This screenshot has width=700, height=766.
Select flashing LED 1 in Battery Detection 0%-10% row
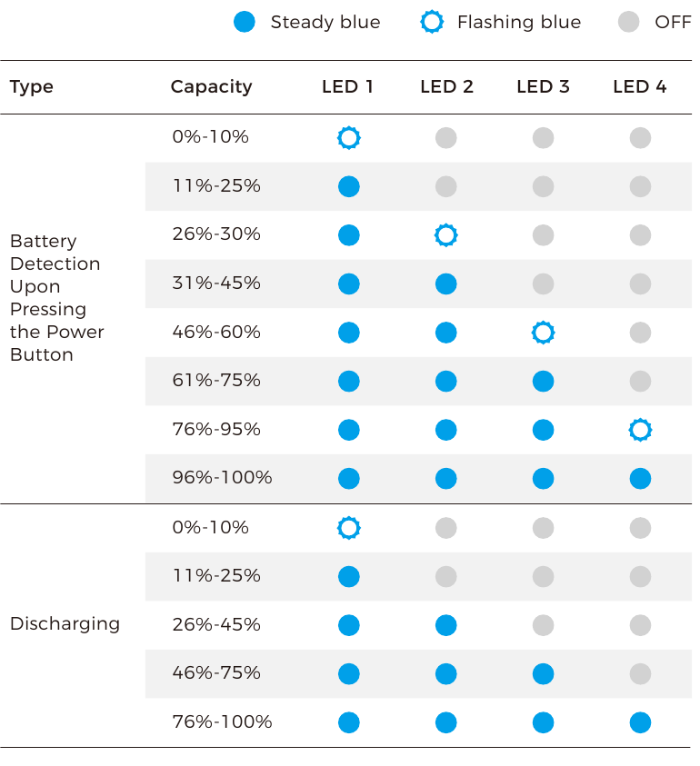click(x=349, y=138)
